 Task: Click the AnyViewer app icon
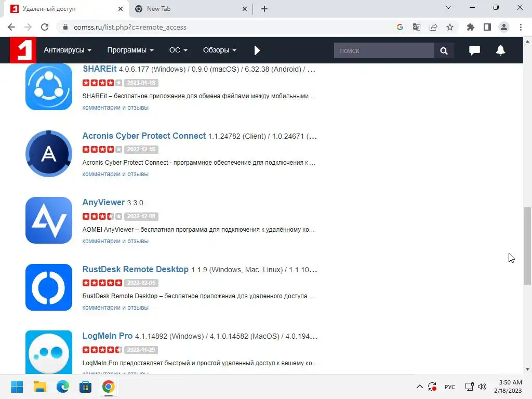click(x=49, y=220)
